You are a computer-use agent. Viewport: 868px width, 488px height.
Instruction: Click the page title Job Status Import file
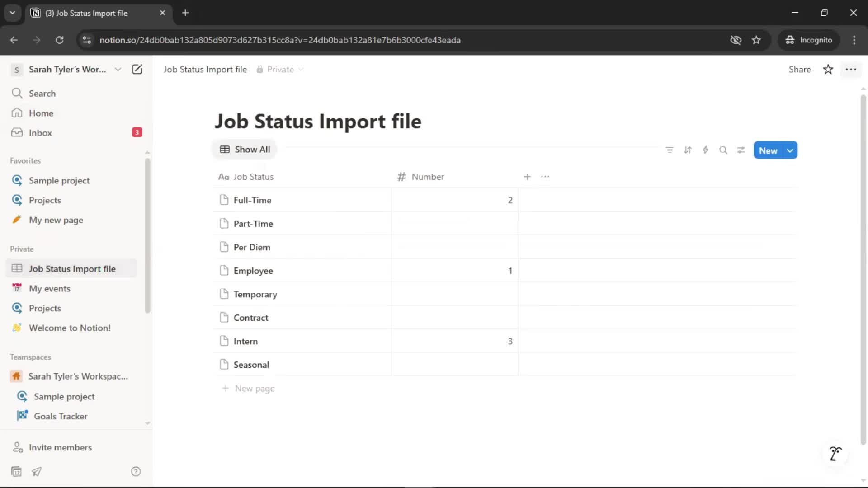click(318, 121)
